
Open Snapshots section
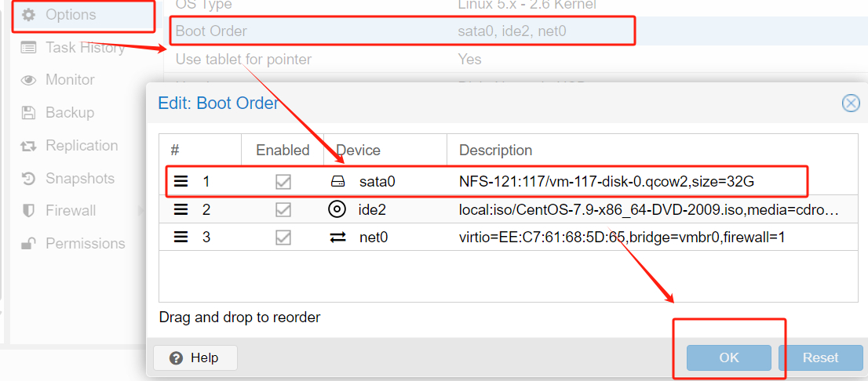(x=80, y=179)
